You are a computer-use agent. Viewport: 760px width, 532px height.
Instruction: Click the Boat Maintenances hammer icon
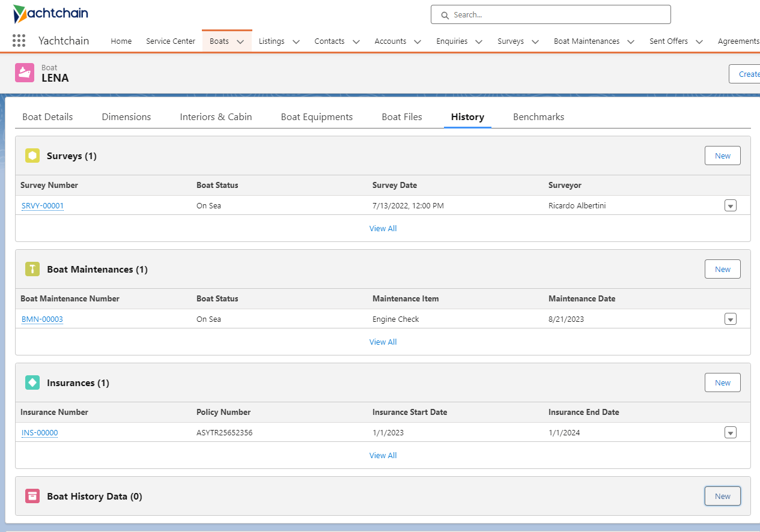(x=32, y=269)
